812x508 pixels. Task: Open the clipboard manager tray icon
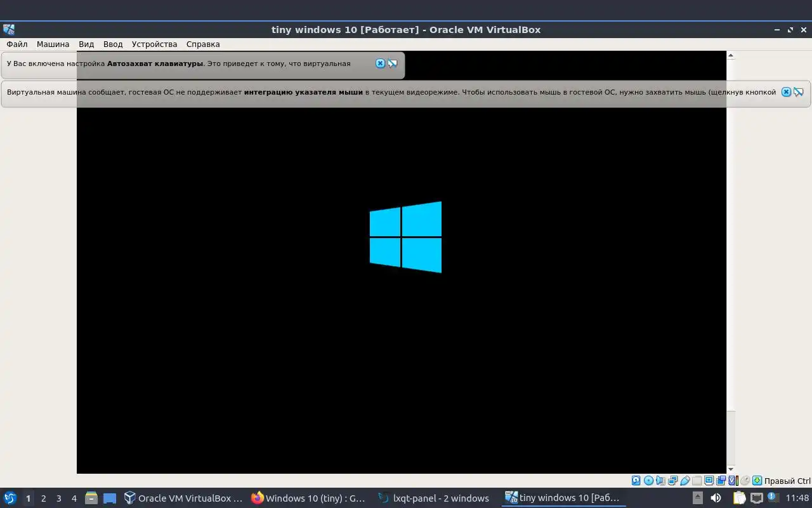click(x=740, y=497)
